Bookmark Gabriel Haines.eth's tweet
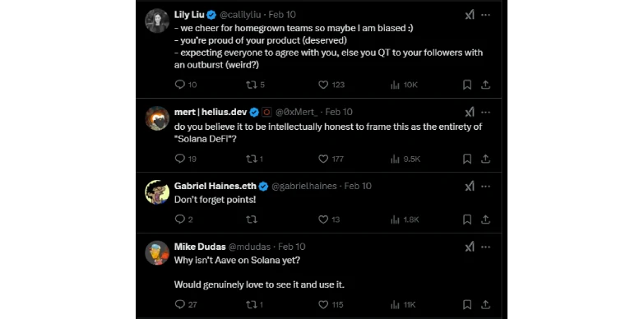Image resolution: width=644 pixels, height=319 pixels. click(x=467, y=220)
